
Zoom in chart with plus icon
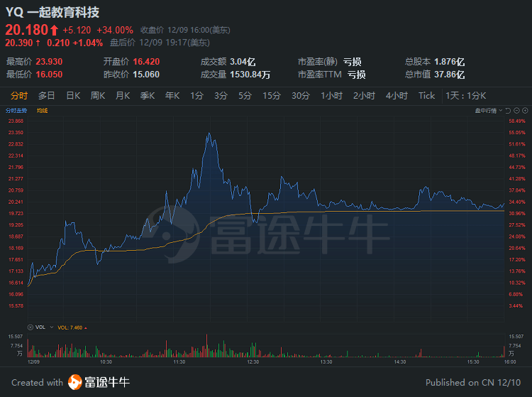point(525,110)
